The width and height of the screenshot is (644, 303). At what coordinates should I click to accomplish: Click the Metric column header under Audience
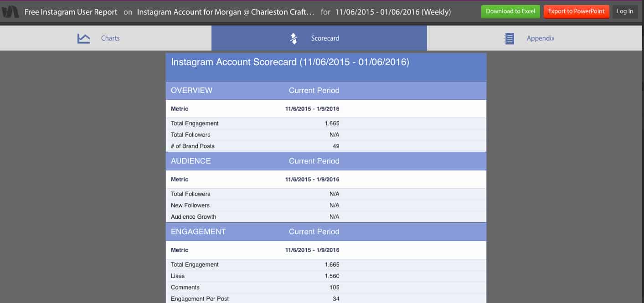180,180
